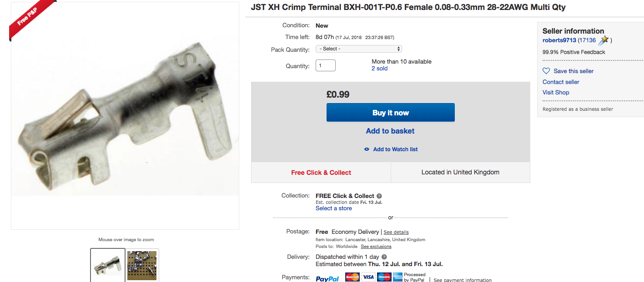Click the Visit Shop link
The height and width of the screenshot is (282, 644).
pos(556,92)
